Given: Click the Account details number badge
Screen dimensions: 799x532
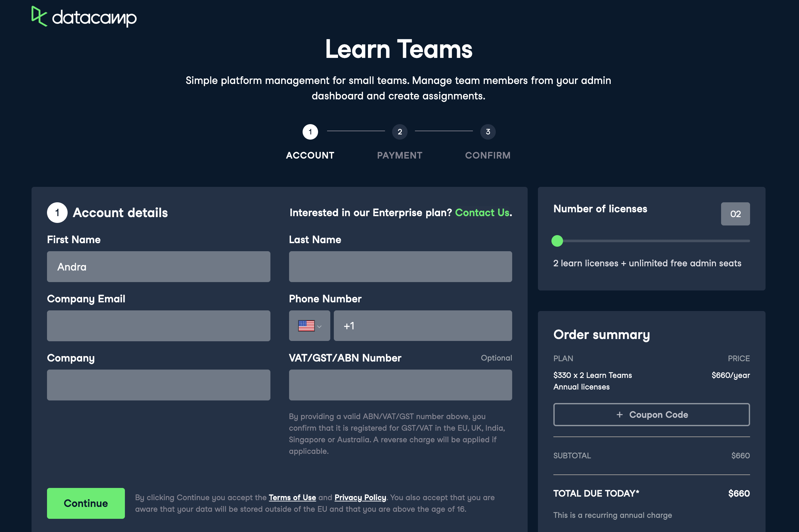Looking at the screenshot, I should (x=57, y=213).
